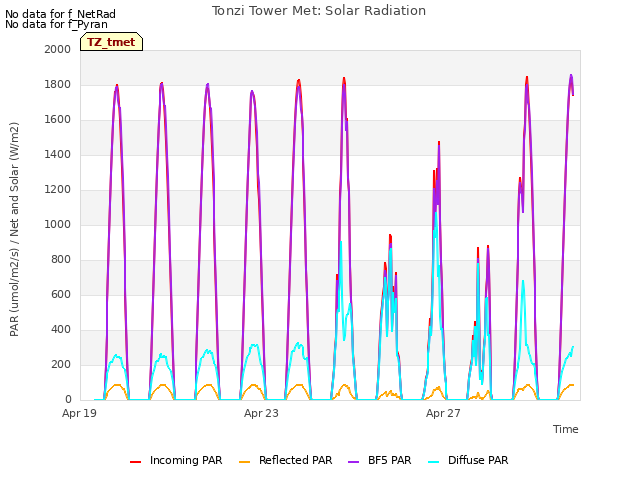Click the 'No data for f_NetRad' message

pos(60,14)
